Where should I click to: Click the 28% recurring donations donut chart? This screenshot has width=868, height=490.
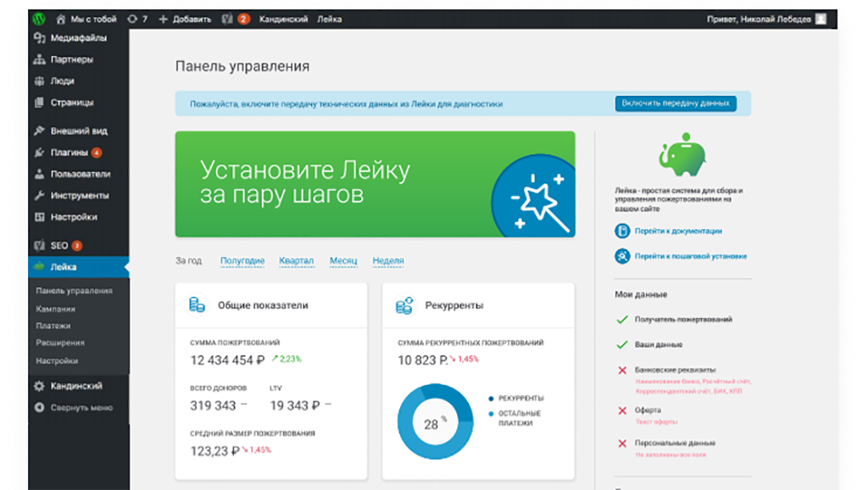point(434,421)
